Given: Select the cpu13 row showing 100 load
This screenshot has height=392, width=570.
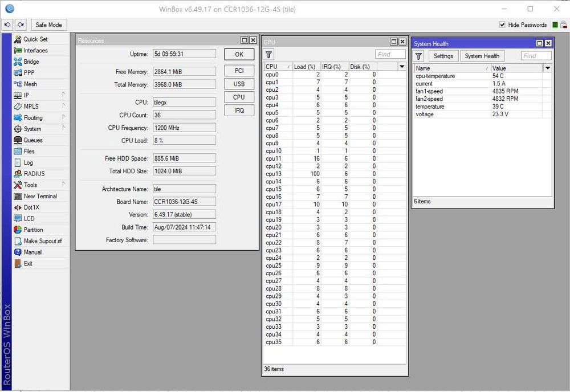Looking at the screenshot, I should (x=335, y=174).
